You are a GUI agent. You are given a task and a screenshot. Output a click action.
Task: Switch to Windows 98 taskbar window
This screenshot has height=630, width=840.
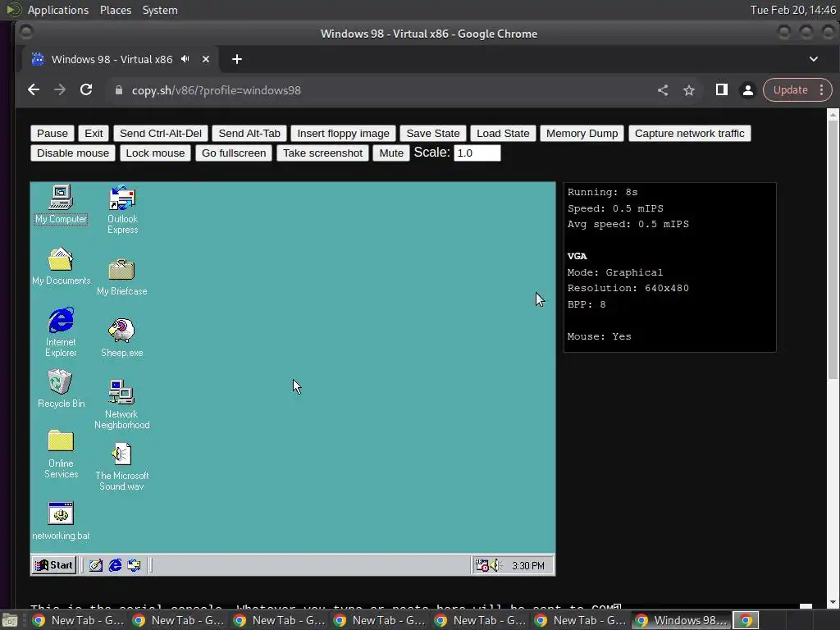pyautogui.click(x=681, y=620)
